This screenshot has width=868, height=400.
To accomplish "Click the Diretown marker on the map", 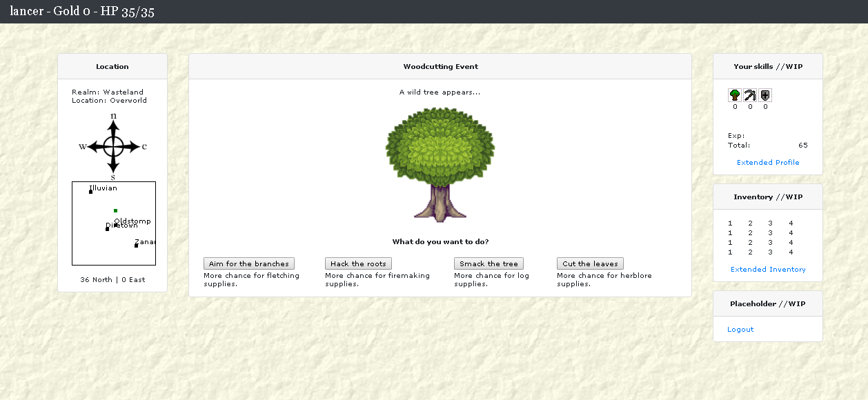I will pyautogui.click(x=107, y=229).
